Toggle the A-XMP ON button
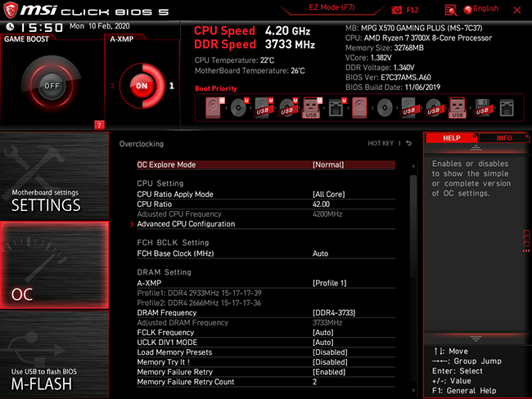This screenshot has height=399, width=532. [x=142, y=86]
